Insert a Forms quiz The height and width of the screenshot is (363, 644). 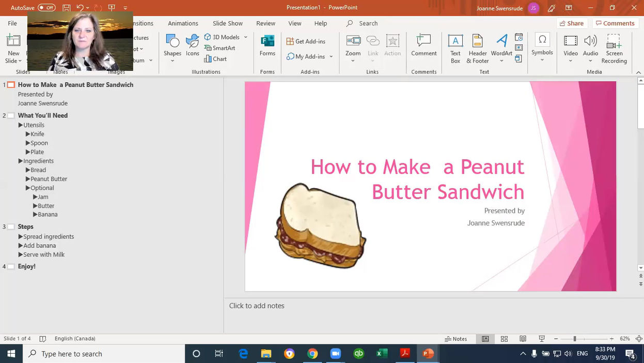pos(268,46)
